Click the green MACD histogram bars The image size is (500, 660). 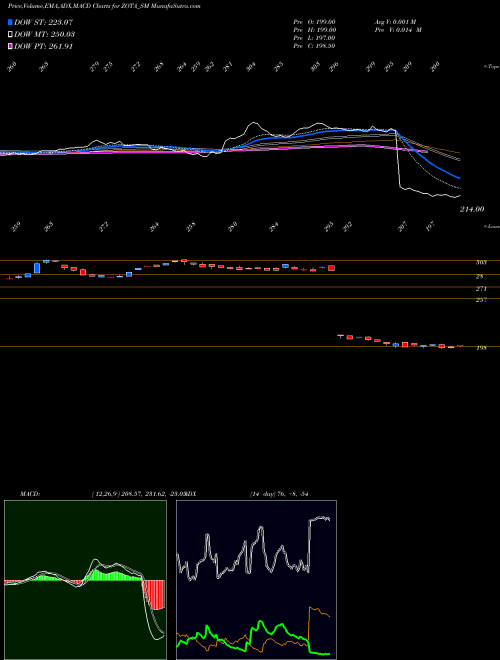[112, 575]
